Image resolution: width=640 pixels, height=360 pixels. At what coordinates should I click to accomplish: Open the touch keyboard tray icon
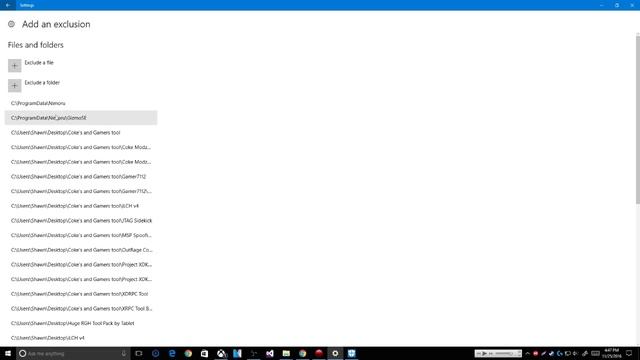tap(596, 353)
